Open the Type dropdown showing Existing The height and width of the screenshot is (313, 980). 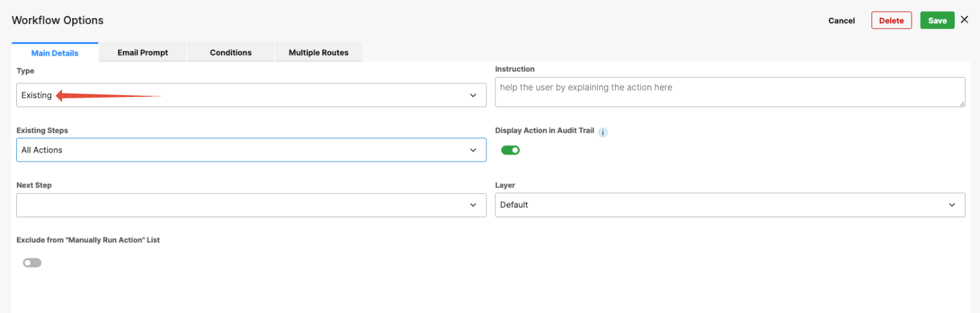pyautogui.click(x=251, y=95)
